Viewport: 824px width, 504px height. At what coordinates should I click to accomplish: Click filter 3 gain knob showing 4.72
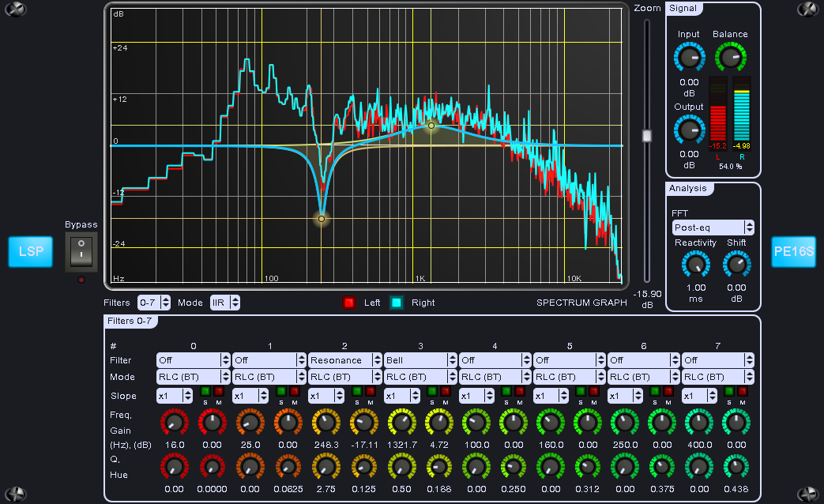tap(439, 423)
